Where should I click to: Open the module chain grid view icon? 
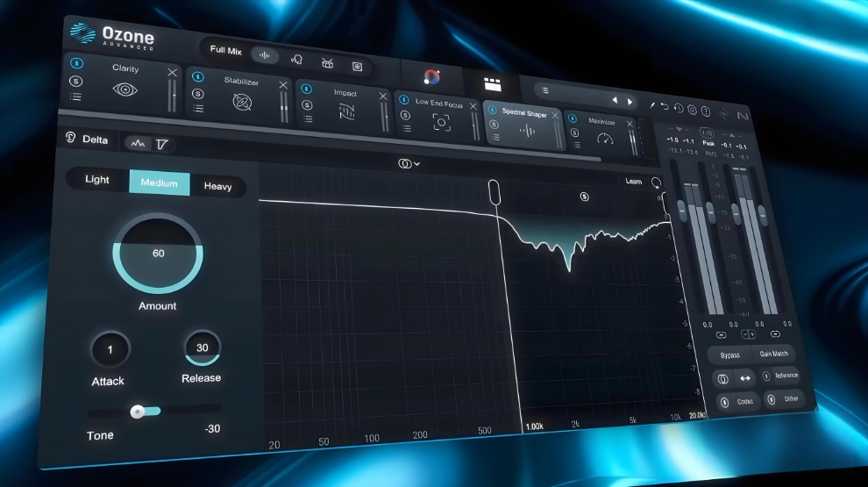click(x=492, y=83)
